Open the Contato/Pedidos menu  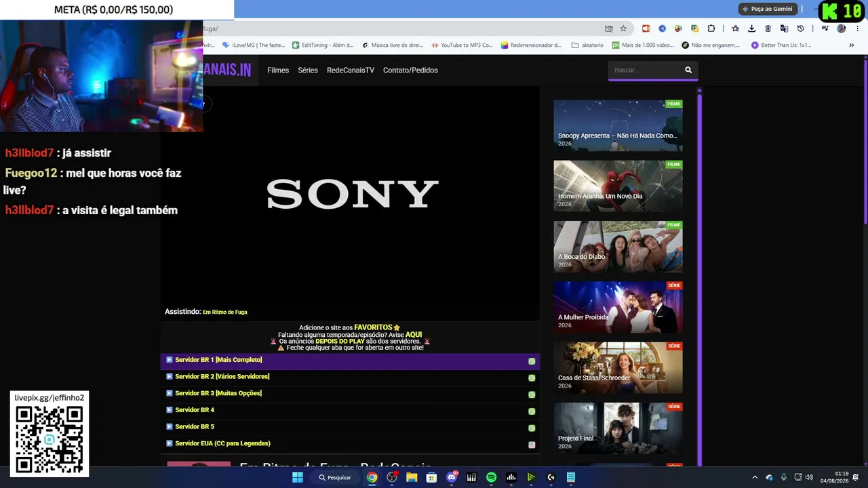pos(410,70)
